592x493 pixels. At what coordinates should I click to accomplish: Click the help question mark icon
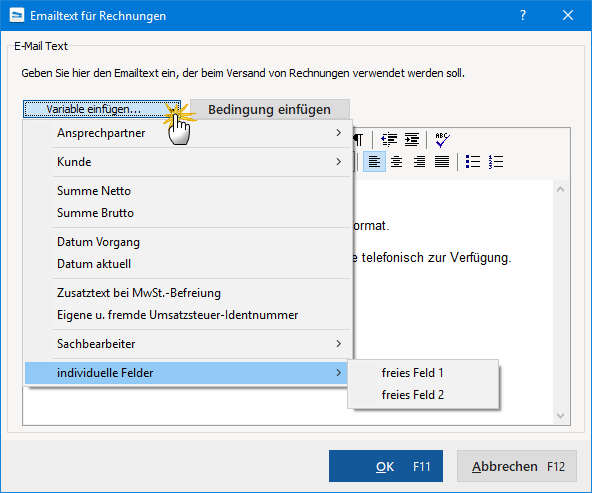(x=523, y=15)
